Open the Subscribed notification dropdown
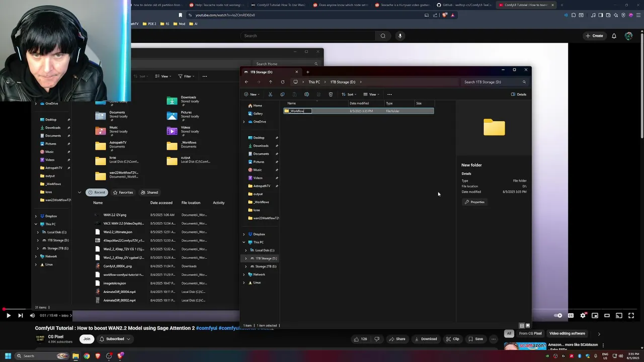Screen dimensions: 644x362 point(115,339)
